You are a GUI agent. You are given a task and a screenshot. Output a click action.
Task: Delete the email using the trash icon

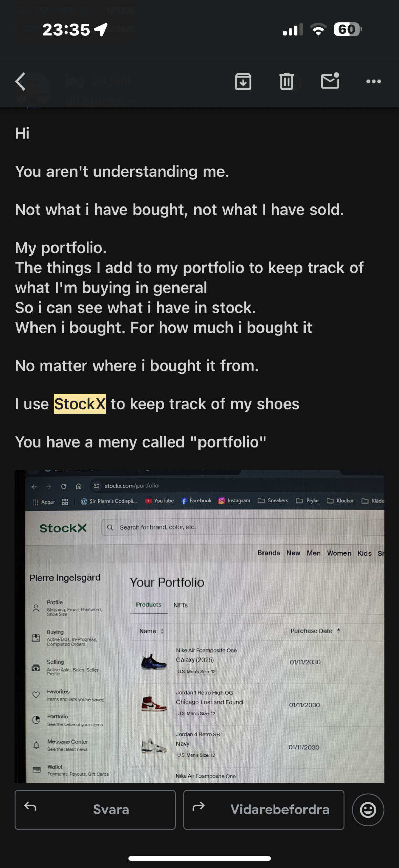287,81
